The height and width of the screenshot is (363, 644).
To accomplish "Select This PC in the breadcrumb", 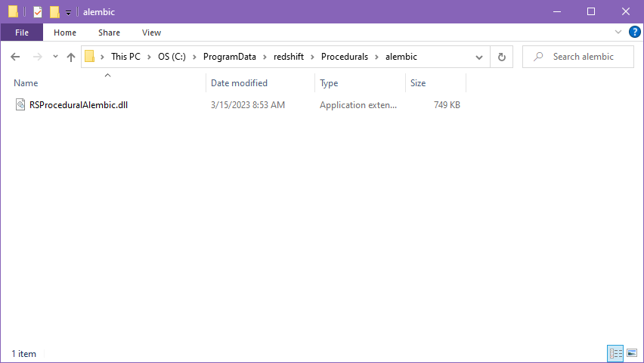I will click(x=125, y=57).
